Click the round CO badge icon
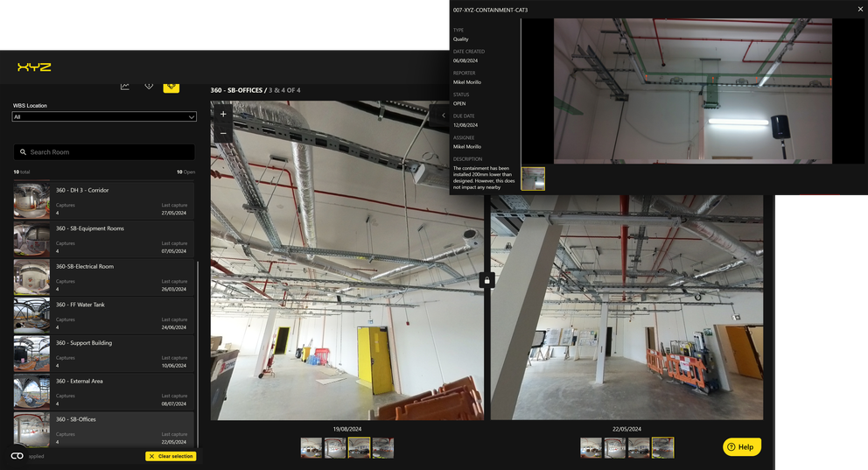This screenshot has width=868, height=470. (x=17, y=456)
